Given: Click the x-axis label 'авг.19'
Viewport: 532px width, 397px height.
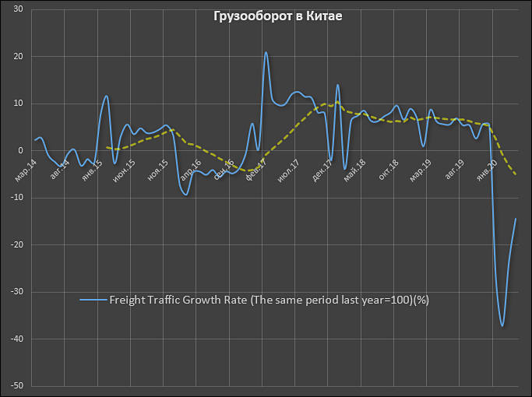Looking at the screenshot, I should coord(455,170).
